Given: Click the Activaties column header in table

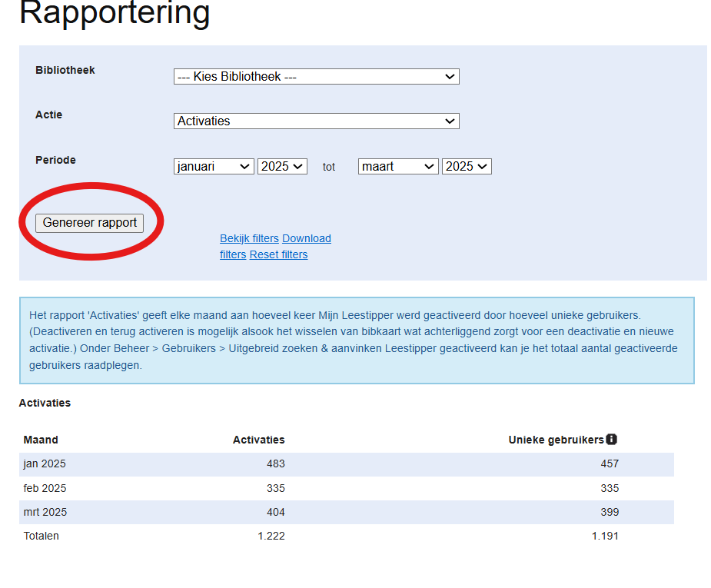Looking at the screenshot, I should [x=258, y=440].
